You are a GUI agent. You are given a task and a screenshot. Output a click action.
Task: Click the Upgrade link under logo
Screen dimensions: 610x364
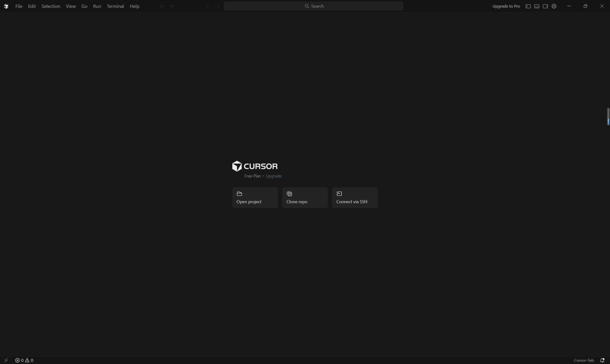(x=274, y=176)
